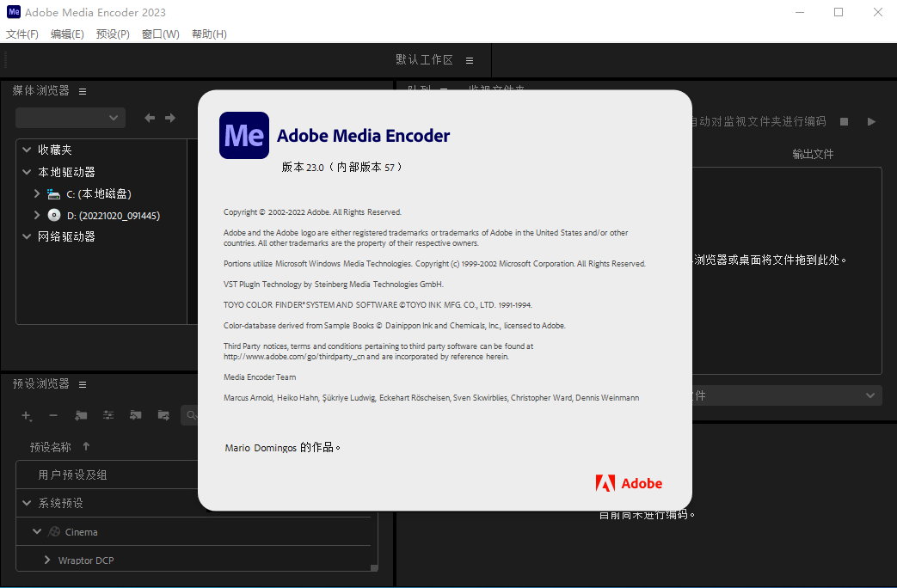The height and width of the screenshot is (588, 897).
Task: Select the D: disc drive icon
Action: point(54,215)
